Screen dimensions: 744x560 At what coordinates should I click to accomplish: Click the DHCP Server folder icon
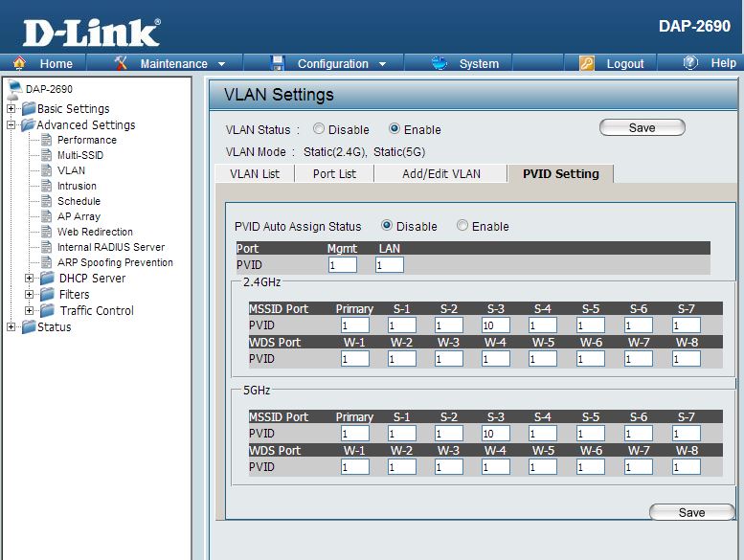pos(47,279)
